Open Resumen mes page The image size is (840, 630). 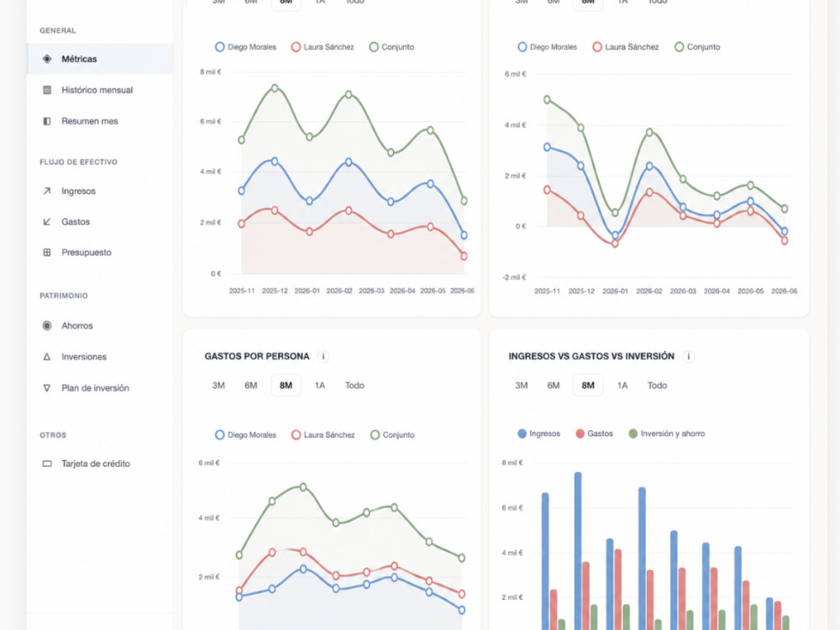[100, 121]
